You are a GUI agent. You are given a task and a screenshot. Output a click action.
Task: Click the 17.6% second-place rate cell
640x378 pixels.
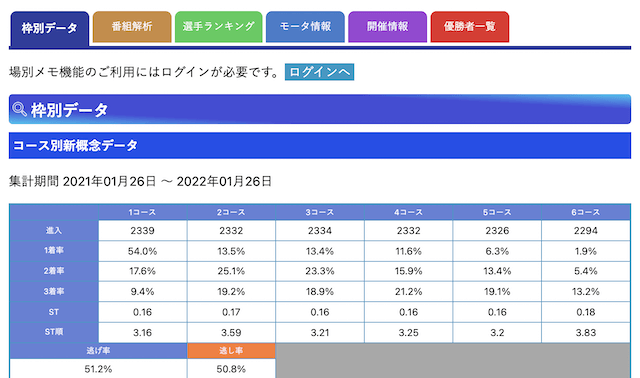[x=142, y=271]
